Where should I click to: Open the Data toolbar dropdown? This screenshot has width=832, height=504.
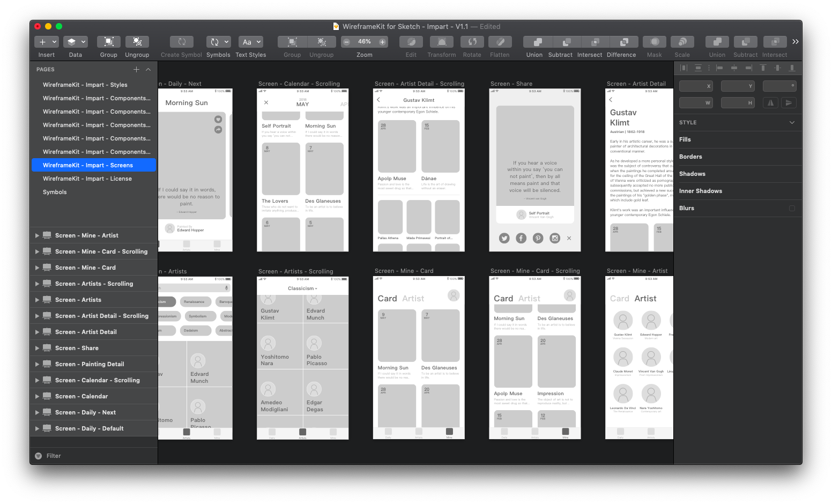click(75, 42)
